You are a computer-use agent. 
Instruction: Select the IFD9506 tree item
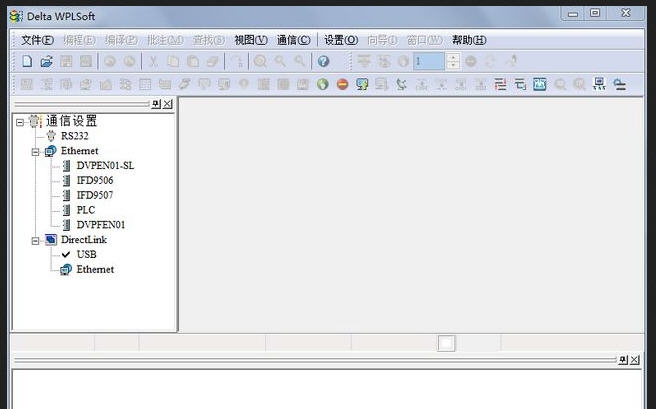point(95,180)
